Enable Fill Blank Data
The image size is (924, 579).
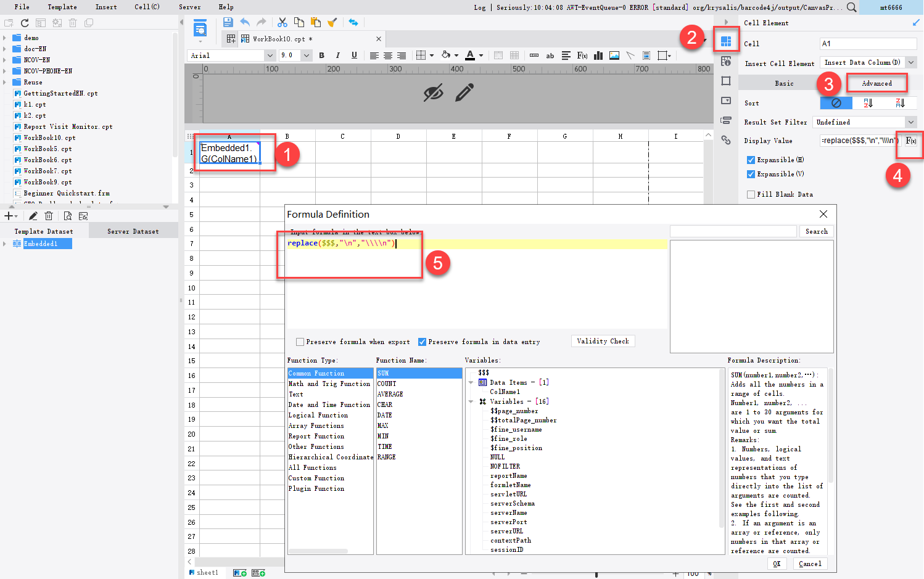click(x=751, y=194)
